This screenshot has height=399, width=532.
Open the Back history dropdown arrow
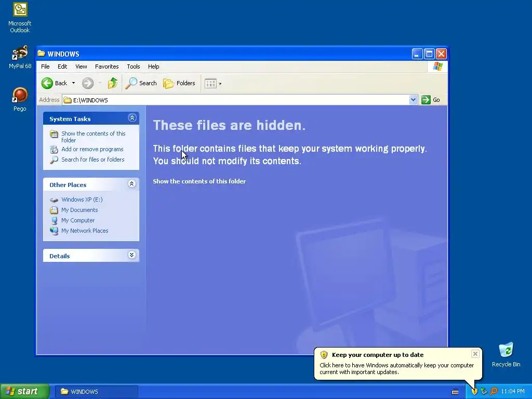click(x=73, y=83)
